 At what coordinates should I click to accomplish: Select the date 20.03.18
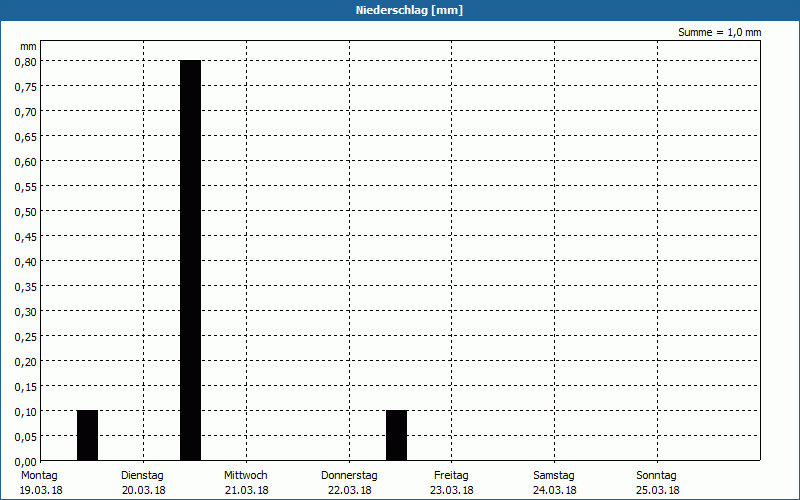[143, 490]
